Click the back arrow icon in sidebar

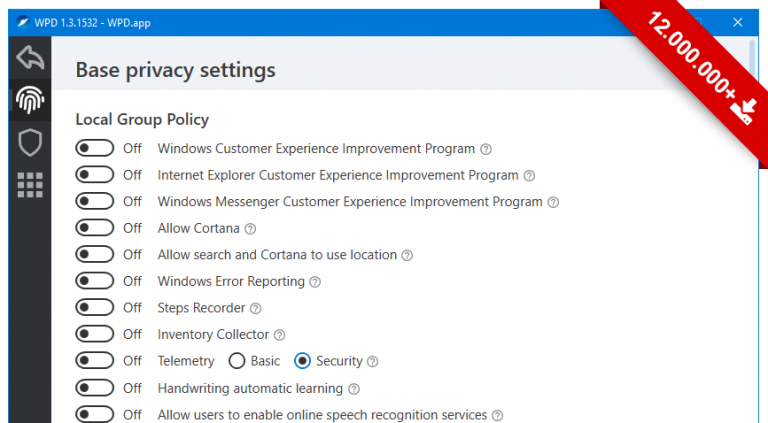pyautogui.click(x=30, y=58)
